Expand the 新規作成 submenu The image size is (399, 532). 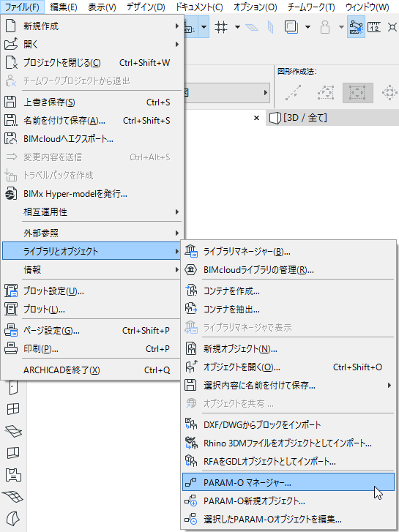pyautogui.click(x=92, y=26)
